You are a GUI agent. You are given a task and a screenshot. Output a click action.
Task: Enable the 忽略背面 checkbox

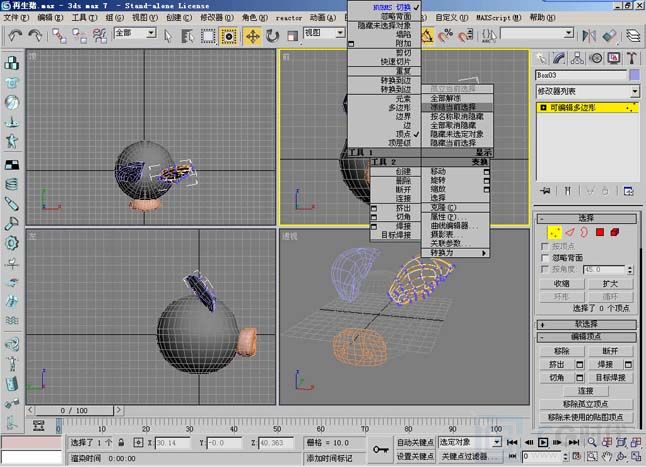tap(545, 258)
